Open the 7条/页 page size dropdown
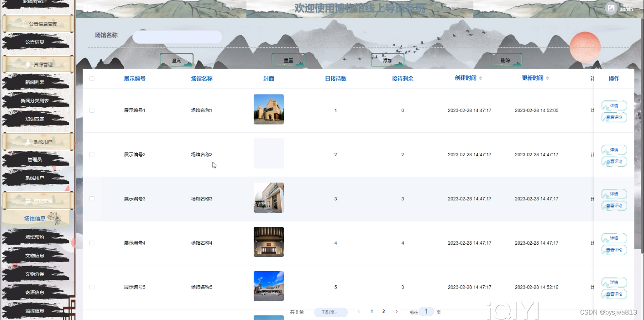 (x=331, y=312)
